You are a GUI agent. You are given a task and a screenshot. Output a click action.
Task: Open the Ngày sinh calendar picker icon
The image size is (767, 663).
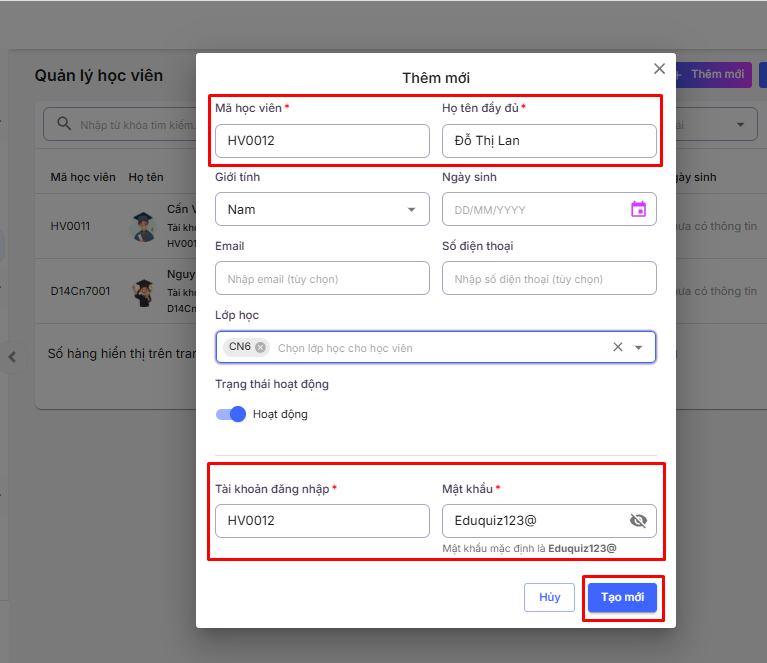[x=638, y=209]
